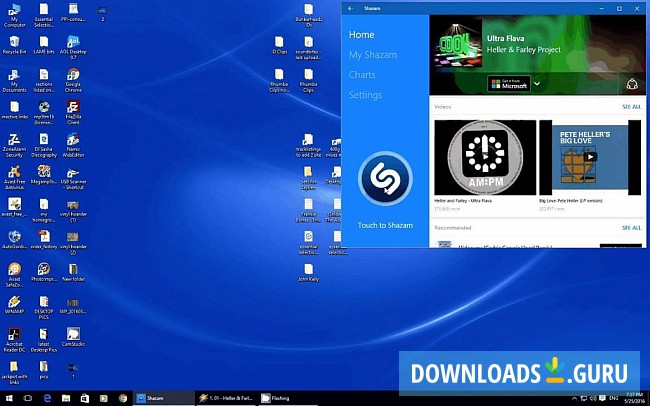See all Videos

point(631,107)
